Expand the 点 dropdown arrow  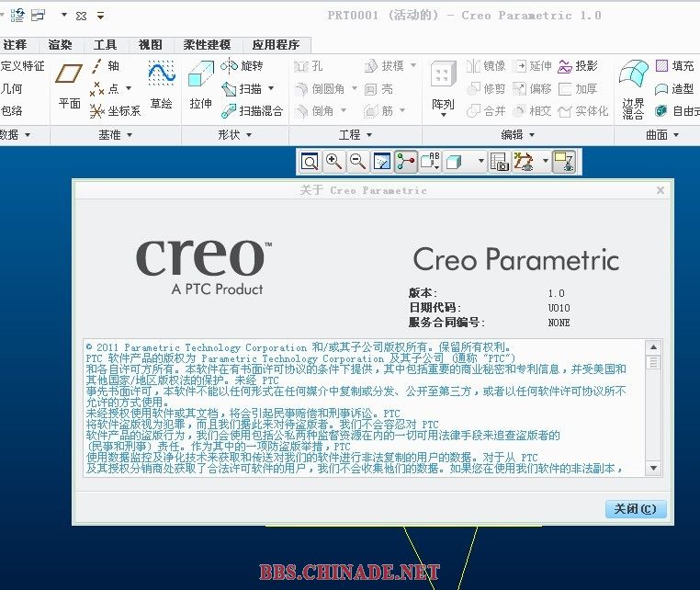click(129, 88)
